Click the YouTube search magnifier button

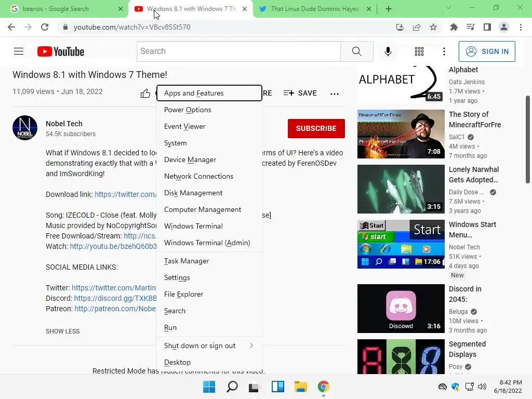(x=357, y=51)
